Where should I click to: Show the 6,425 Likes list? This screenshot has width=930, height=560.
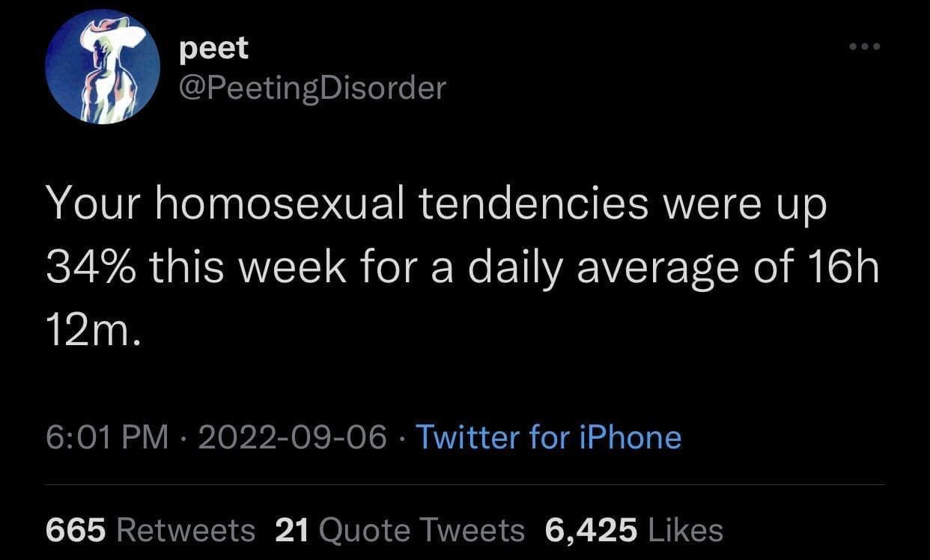click(633, 530)
